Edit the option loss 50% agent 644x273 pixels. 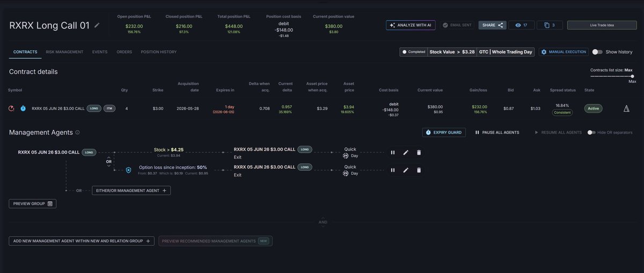point(406,170)
